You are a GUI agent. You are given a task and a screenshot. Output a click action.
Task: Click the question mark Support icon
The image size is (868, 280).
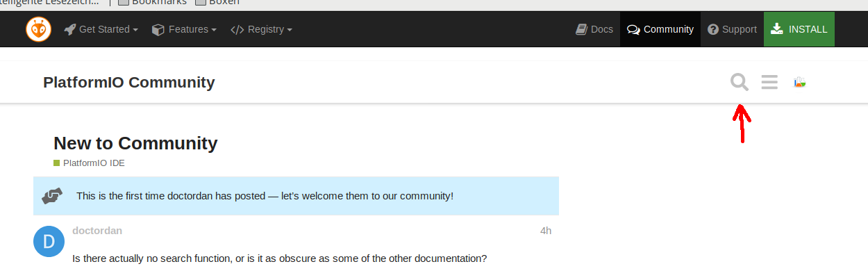(713, 29)
